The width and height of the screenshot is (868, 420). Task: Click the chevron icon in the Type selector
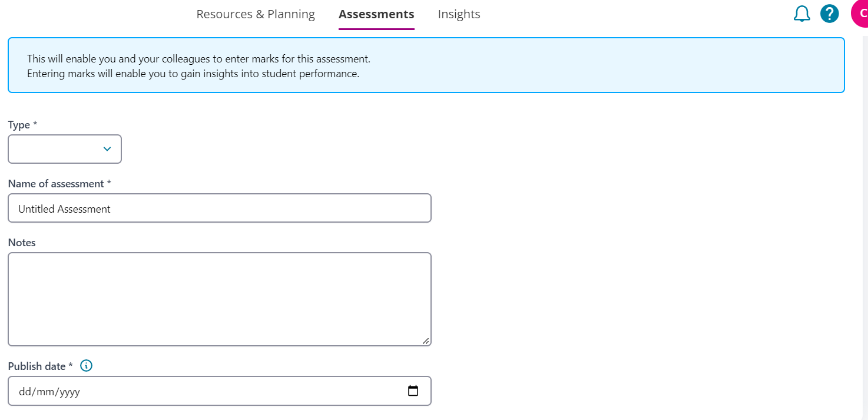(107, 149)
